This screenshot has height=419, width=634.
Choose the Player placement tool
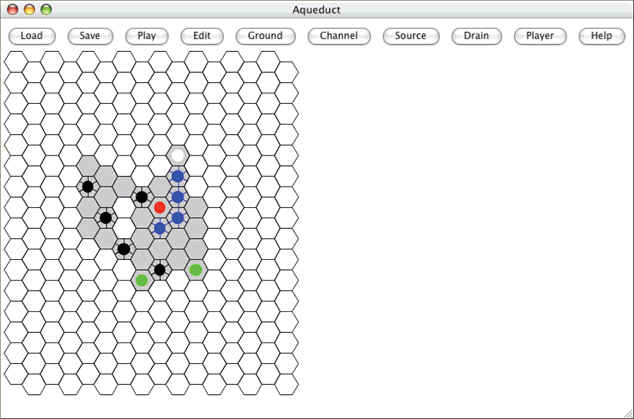[540, 36]
